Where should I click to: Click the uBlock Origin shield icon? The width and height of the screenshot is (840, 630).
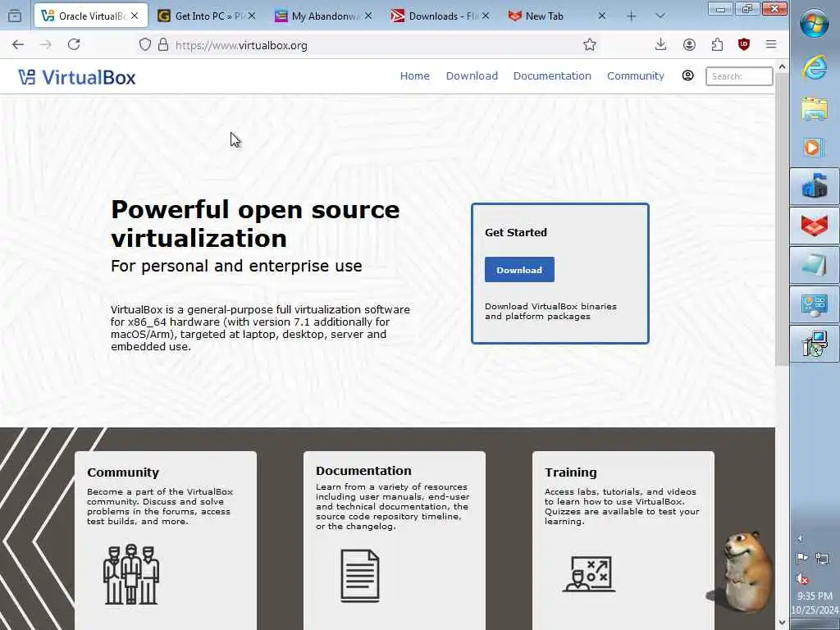tap(743, 45)
